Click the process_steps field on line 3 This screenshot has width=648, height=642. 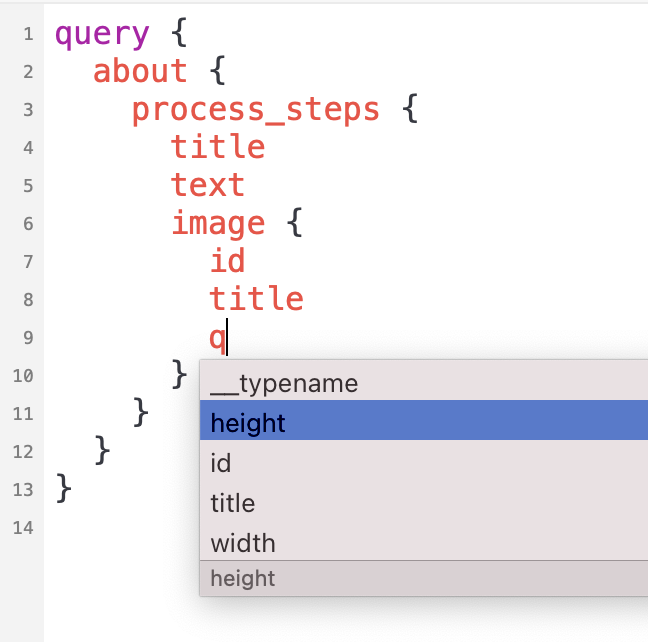click(x=255, y=110)
